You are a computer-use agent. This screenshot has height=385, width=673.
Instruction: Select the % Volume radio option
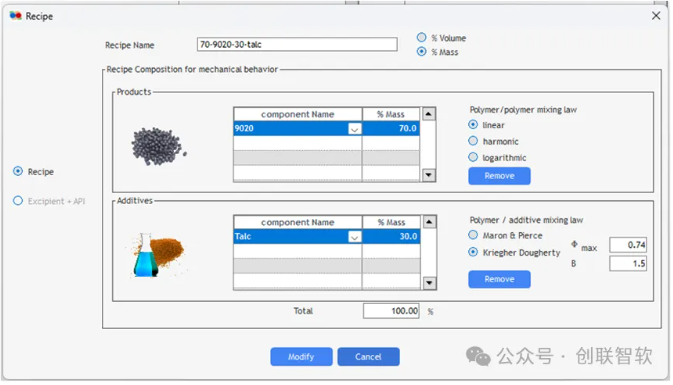click(x=422, y=38)
